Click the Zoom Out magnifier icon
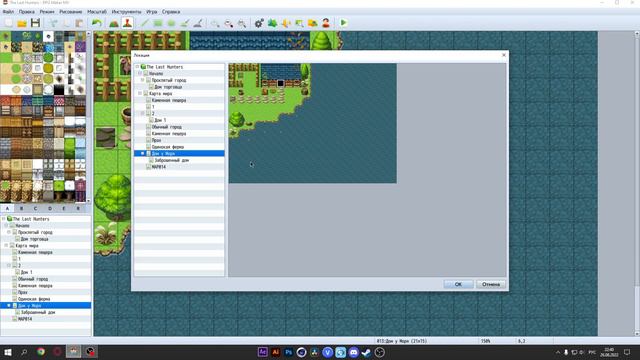640x360 pixels. coord(229,23)
